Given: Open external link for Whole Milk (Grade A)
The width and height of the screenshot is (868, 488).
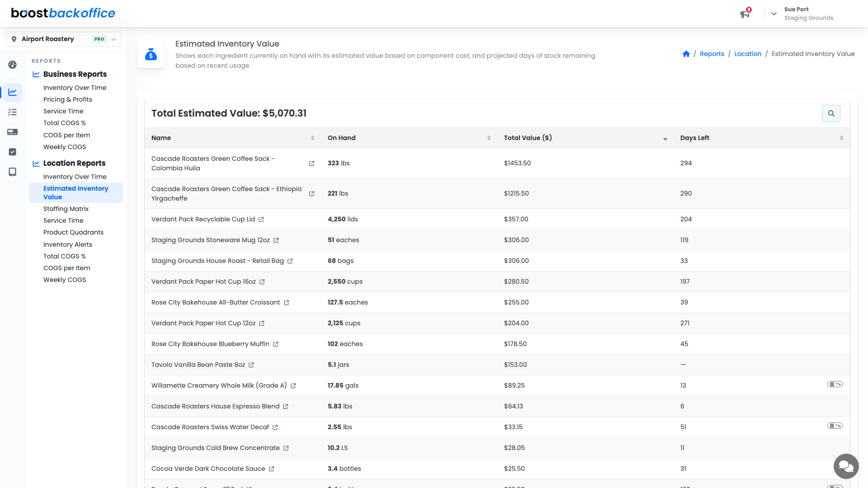Looking at the screenshot, I should click(293, 386).
